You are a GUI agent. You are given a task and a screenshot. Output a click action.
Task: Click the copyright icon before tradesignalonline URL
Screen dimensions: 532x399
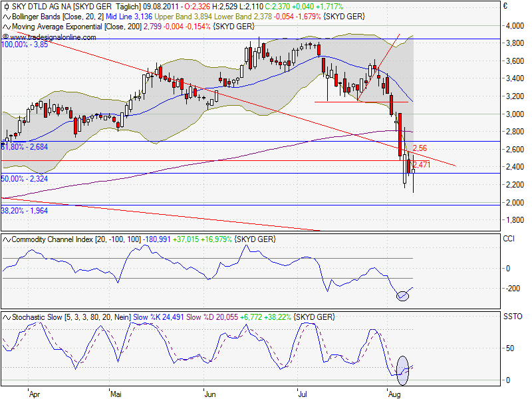[6, 37]
